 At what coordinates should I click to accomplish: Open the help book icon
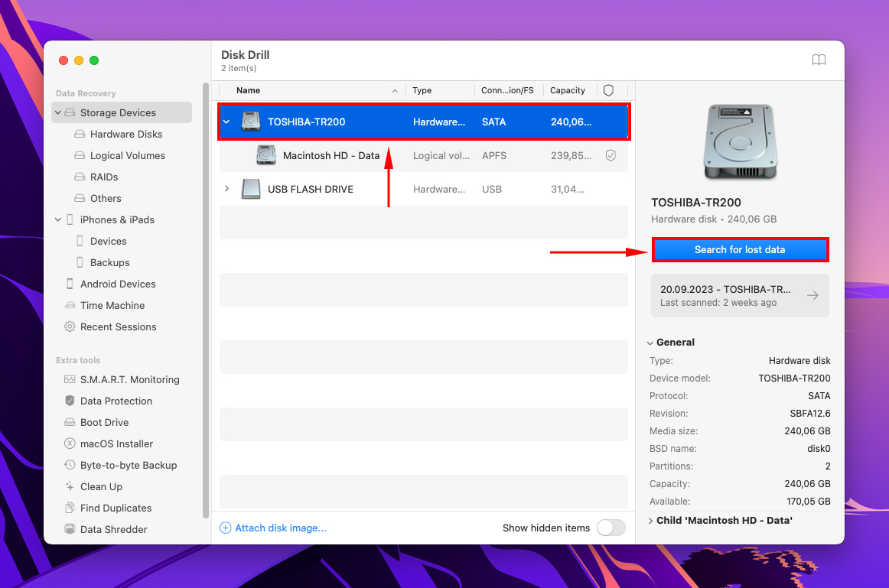[x=819, y=60]
